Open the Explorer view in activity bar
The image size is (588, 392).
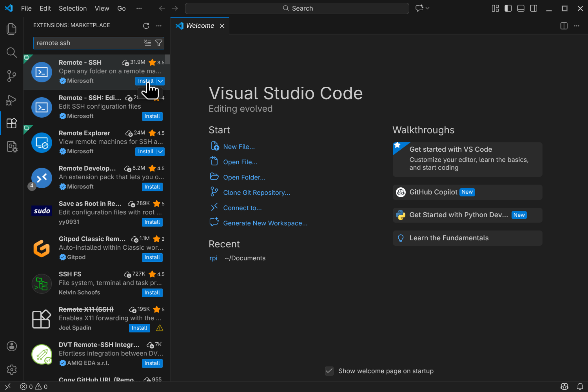pos(11,29)
